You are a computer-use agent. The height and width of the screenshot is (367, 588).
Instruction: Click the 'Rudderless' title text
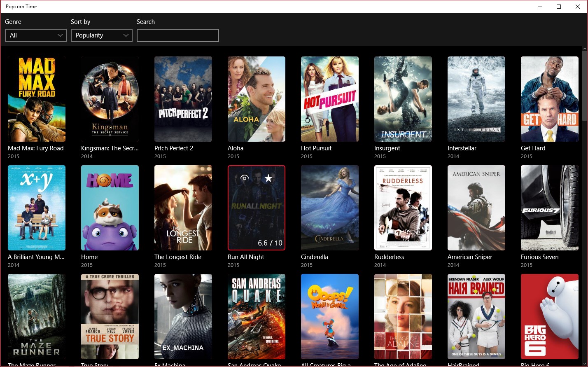pyautogui.click(x=389, y=257)
